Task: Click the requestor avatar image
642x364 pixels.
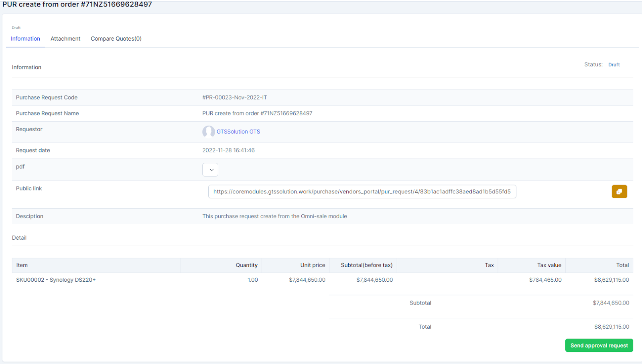Action: tap(208, 132)
